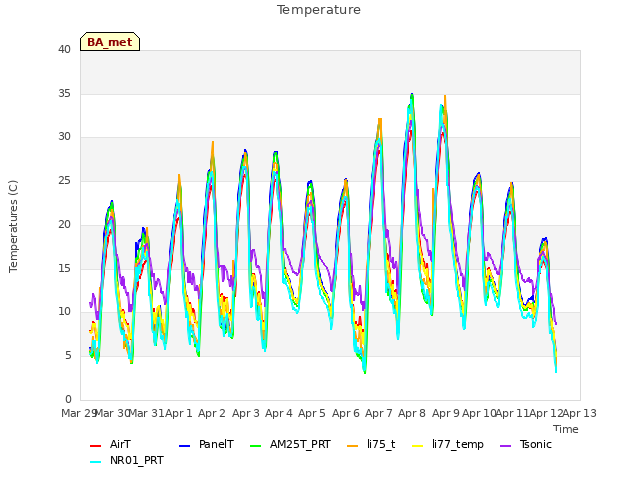Toggle the li75_t legend entry
The width and height of the screenshot is (640, 480).
(371, 444)
